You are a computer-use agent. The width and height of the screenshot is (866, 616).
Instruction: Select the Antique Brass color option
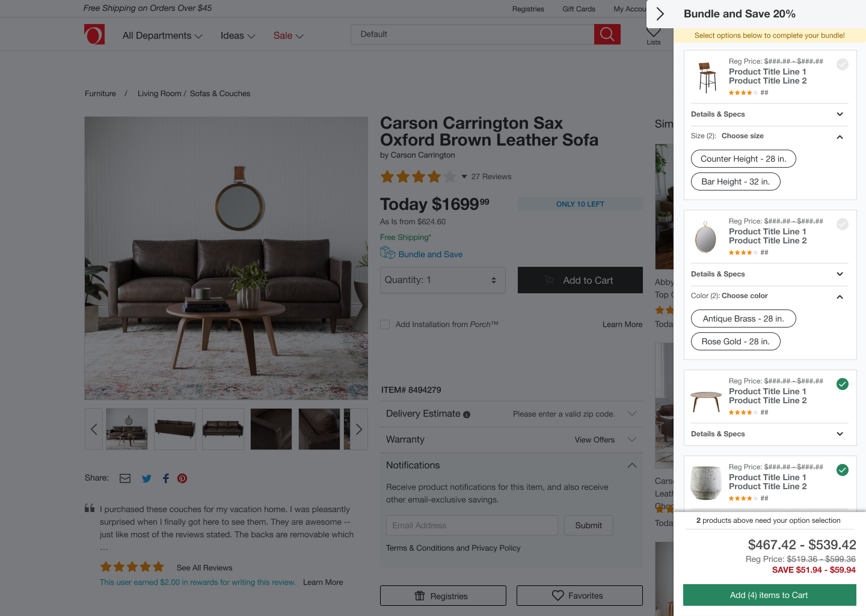tap(743, 319)
